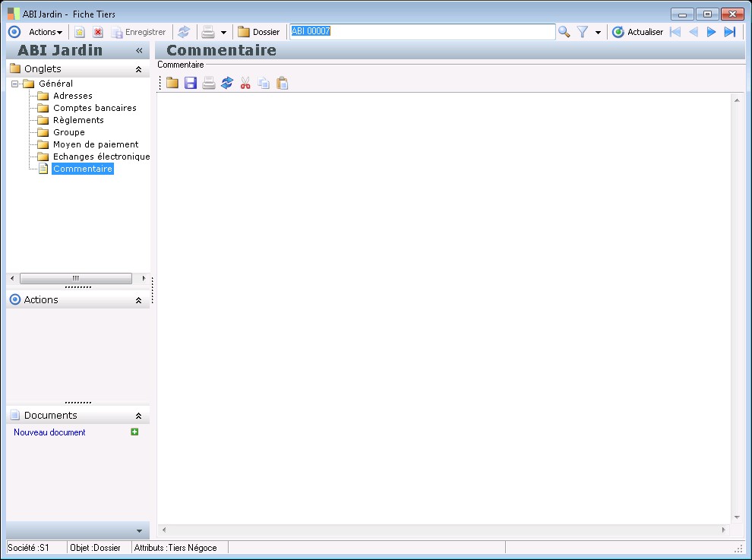Click the paste clipboard icon in Commentaire toolbar
The height and width of the screenshot is (560, 752).
tap(282, 83)
